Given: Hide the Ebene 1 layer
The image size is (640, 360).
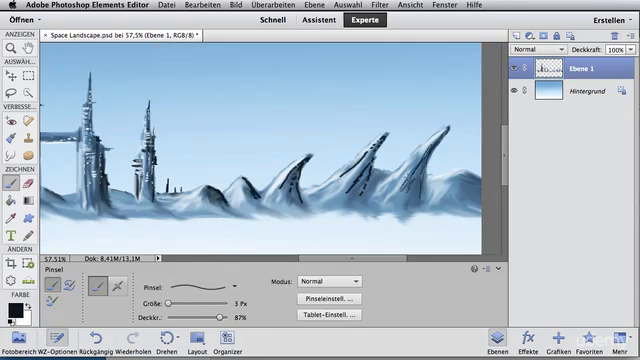Looking at the screenshot, I should [514, 68].
